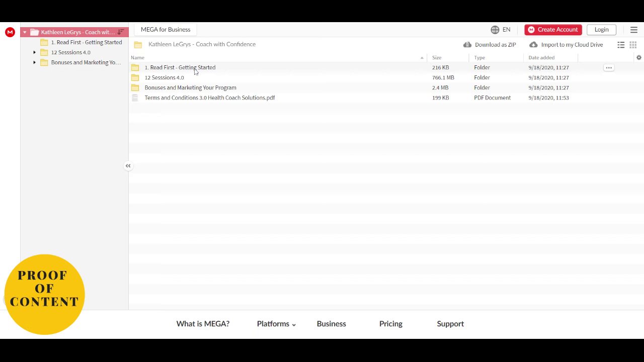Switch to grid thumbnail view icon
Screen dimensions: 644x362
pyautogui.click(x=633, y=45)
